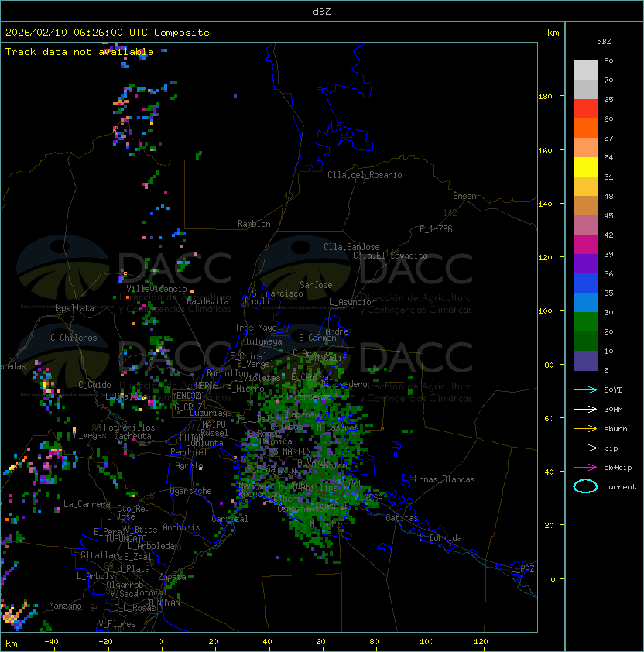Click the Agrelo location label
The image size is (644, 652).
[x=189, y=465]
